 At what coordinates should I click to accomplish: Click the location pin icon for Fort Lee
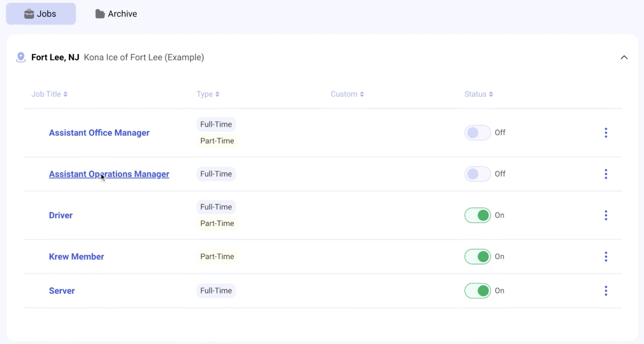[21, 57]
